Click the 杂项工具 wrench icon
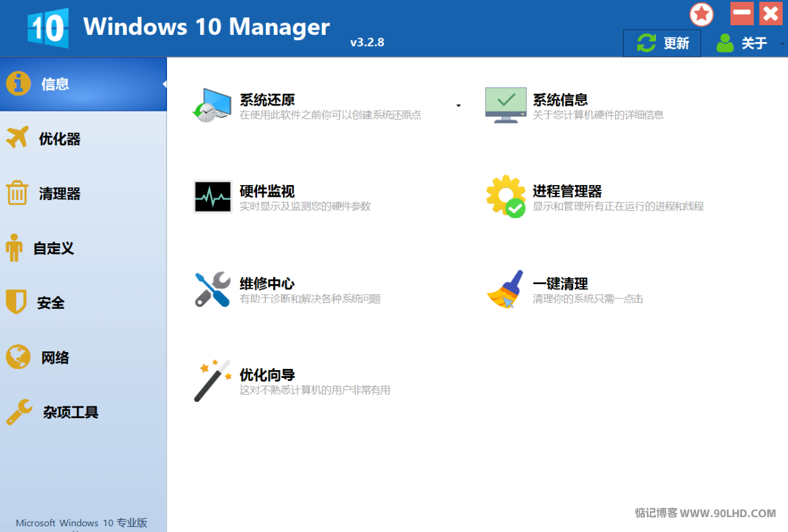The height and width of the screenshot is (532, 788). click(x=19, y=412)
